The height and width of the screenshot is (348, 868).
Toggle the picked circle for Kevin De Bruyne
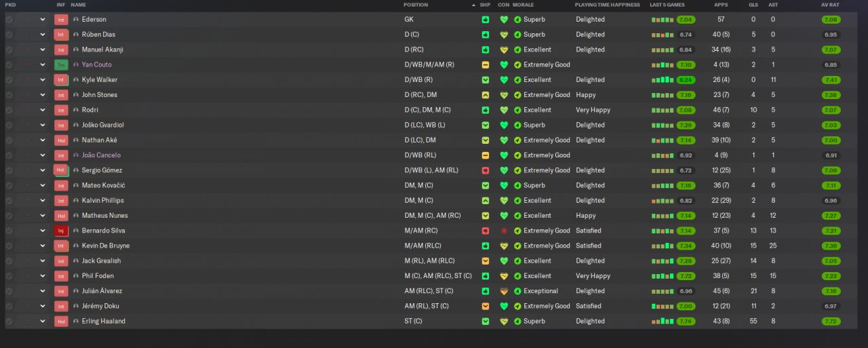click(x=9, y=246)
